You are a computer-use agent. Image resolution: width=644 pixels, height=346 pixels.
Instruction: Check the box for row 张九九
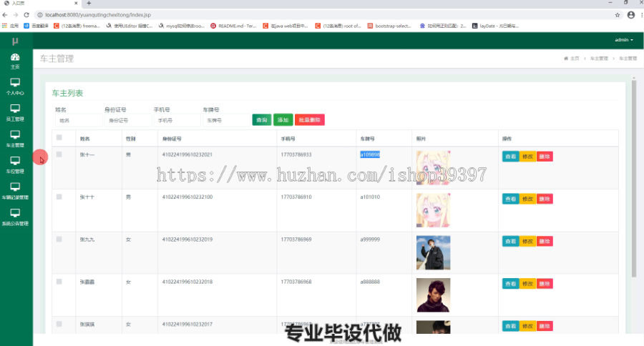coord(59,239)
